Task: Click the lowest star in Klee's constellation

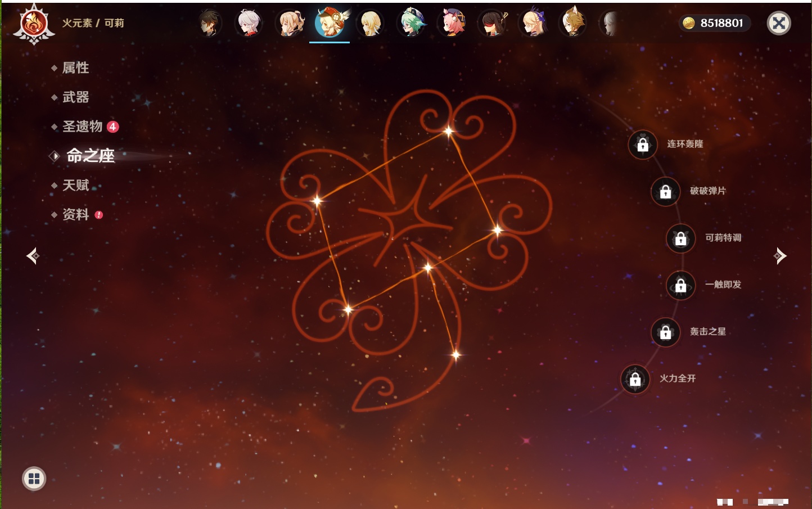Action: point(456,354)
